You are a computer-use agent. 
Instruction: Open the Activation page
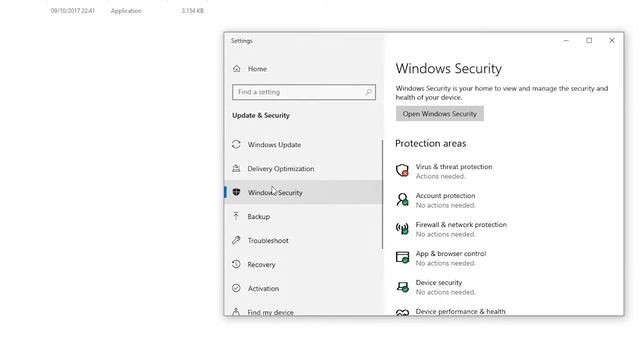pos(303,288)
